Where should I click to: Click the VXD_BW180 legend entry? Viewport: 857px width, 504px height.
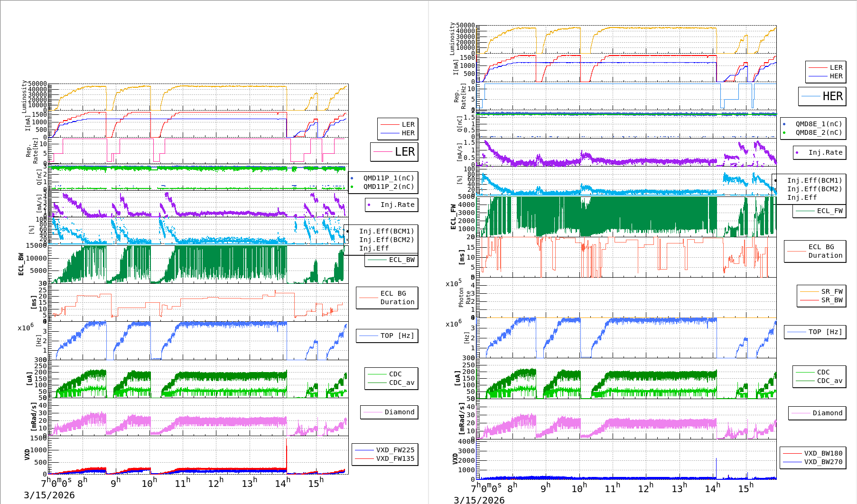pos(812,453)
